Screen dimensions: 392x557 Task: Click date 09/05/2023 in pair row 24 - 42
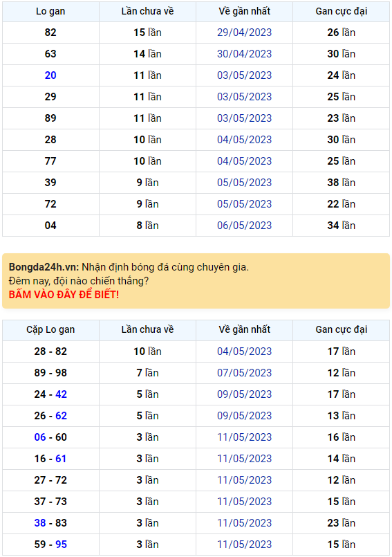tap(244, 394)
